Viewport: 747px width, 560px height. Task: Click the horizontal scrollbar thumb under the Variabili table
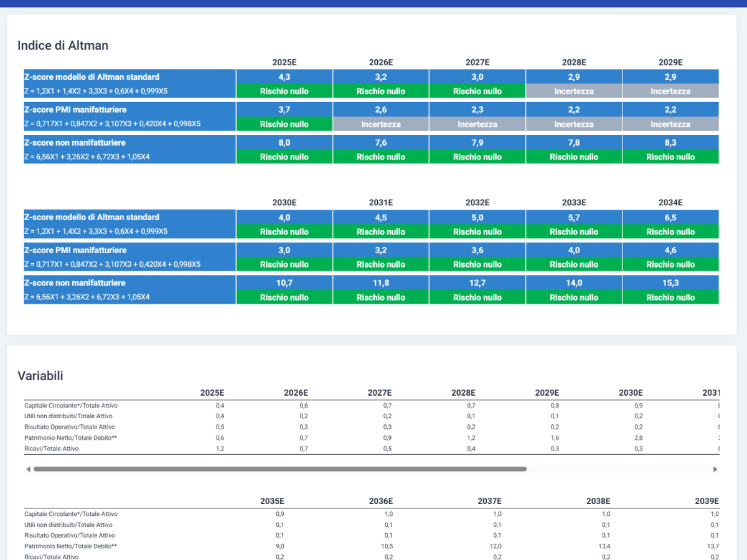[x=280, y=469]
